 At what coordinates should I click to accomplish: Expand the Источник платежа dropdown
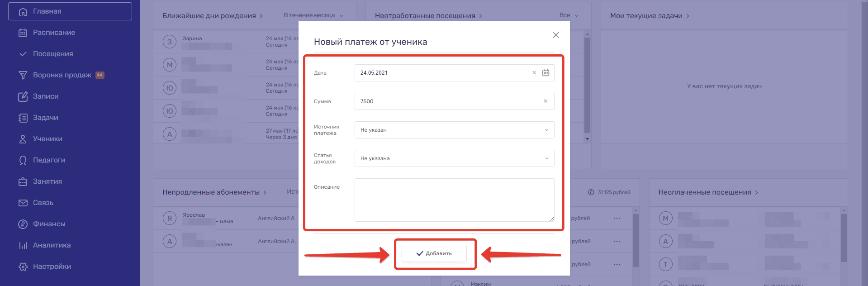tap(454, 130)
